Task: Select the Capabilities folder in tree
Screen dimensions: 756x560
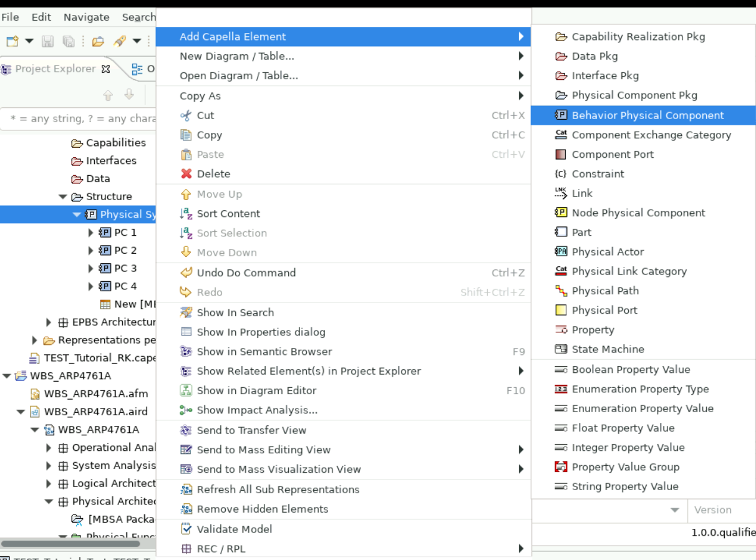Action: pyautogui.click(x=109, y=143)
